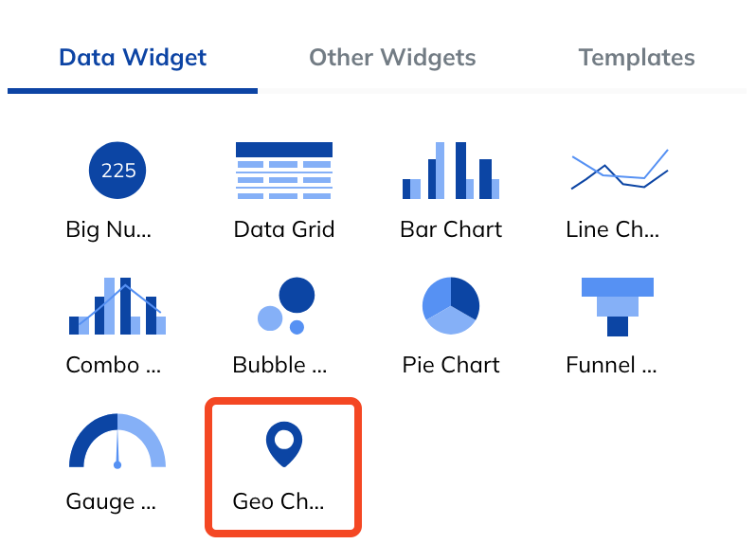Go to the Templates tab
The width and height of the screenshot is (756, 544).
pyautogui.click(x=637, y=58)
